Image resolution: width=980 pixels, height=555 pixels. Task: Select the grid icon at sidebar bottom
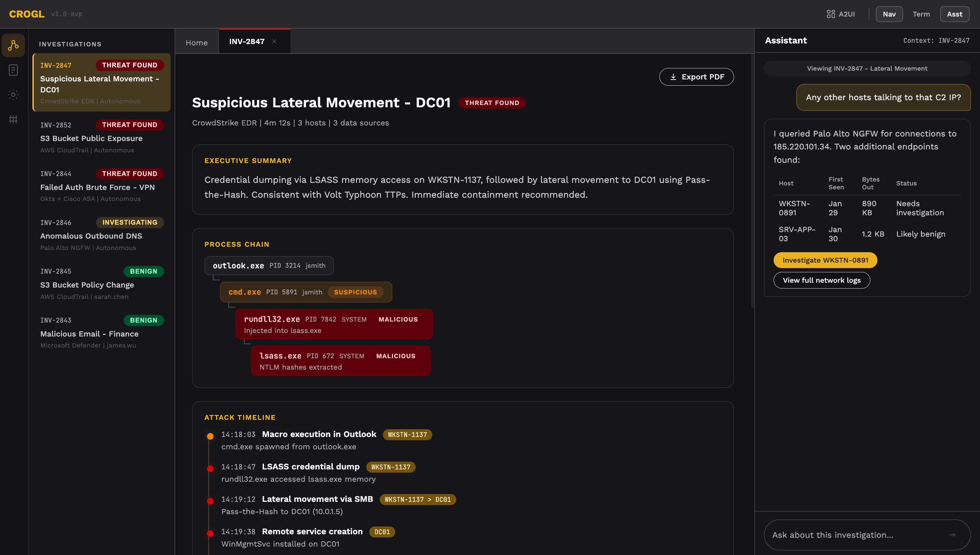coord(13,119)
